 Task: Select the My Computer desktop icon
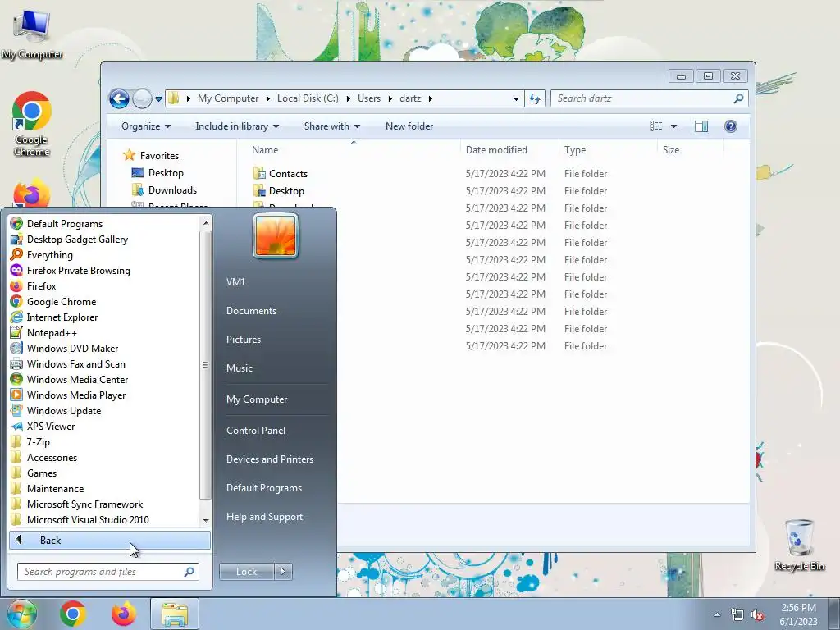(32, 34)
